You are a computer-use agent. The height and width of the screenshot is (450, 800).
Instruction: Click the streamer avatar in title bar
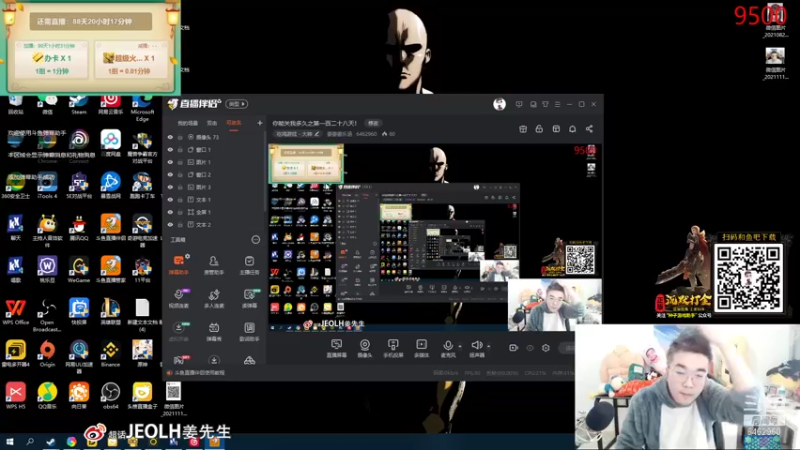coord(499,104)
